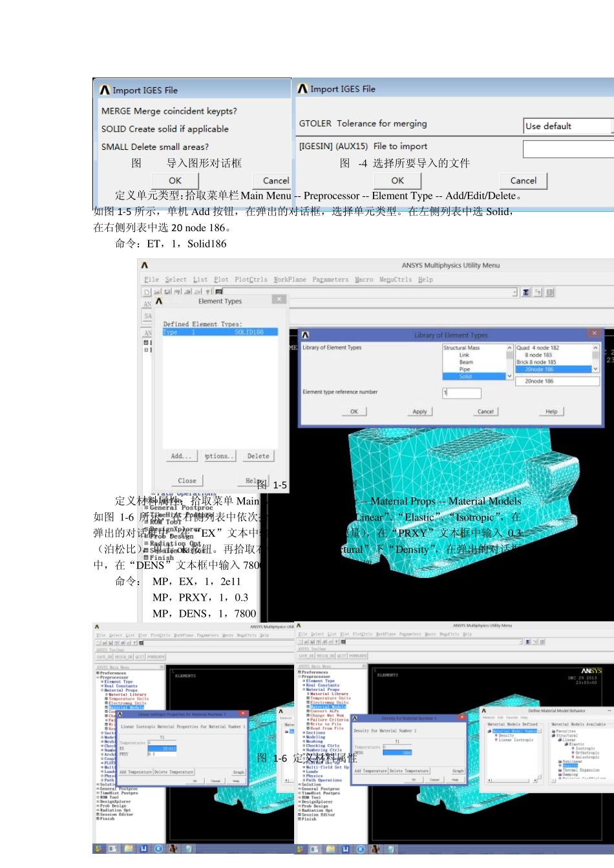Click the Contact Manager icon at toolbar end
The width and height of the screenshot is (614, 868).
coord(550,293)
